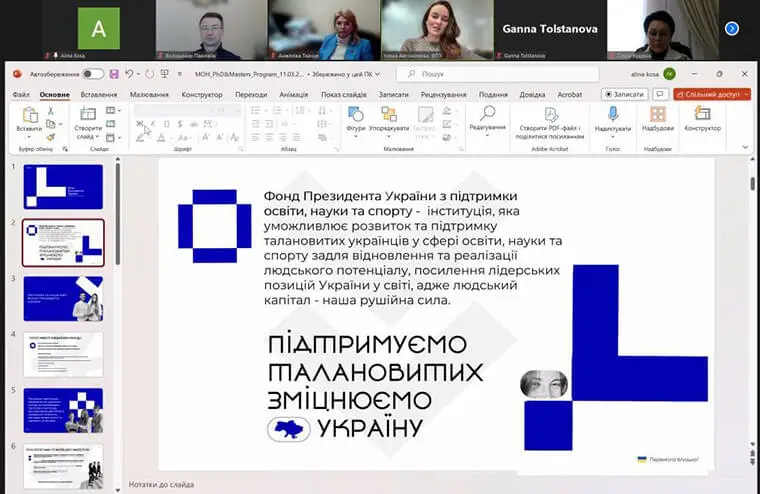Viewport: 760px width, 494px height.
Task: Reset the slide layout icon
Action: pos(111,124)
